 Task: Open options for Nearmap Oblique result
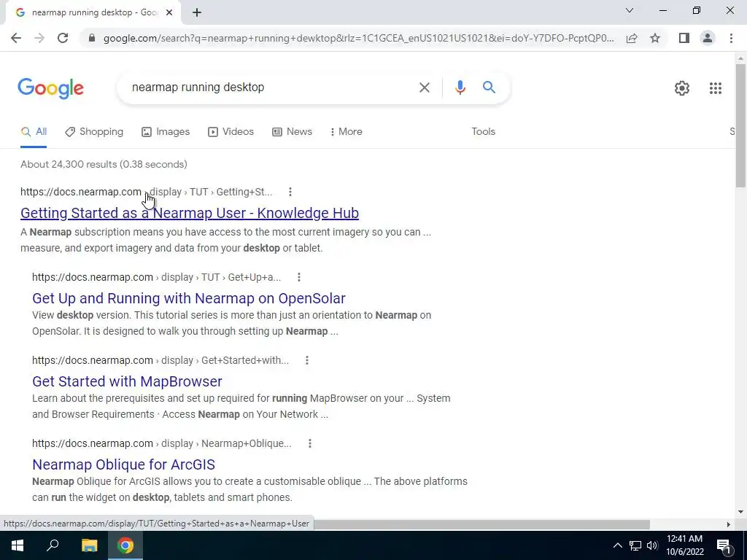click(309, 443)
